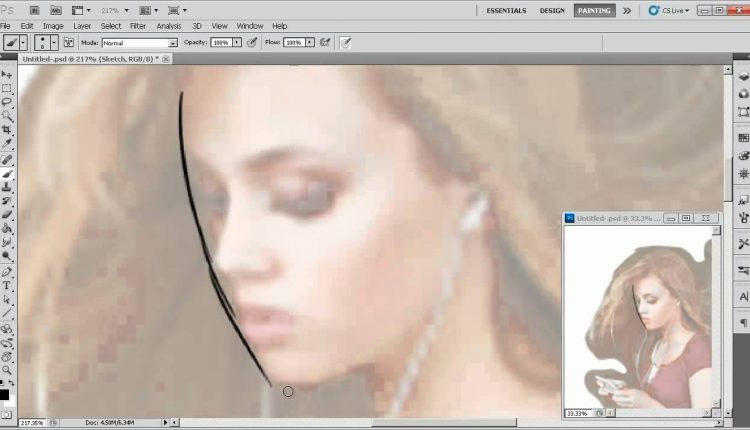
Task: Open the Image menu
Action: coord(53,26)
